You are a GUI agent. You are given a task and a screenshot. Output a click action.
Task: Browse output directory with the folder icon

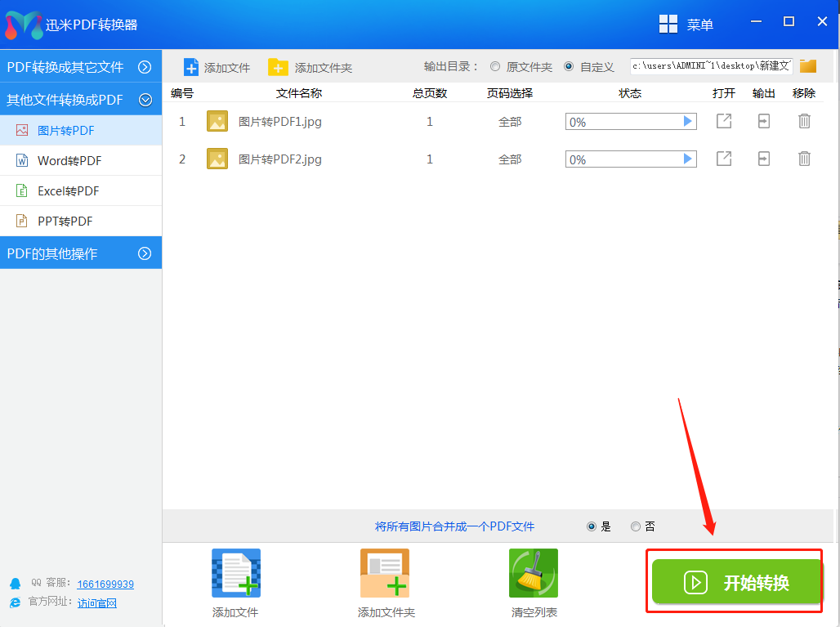(x=808, y=66)
